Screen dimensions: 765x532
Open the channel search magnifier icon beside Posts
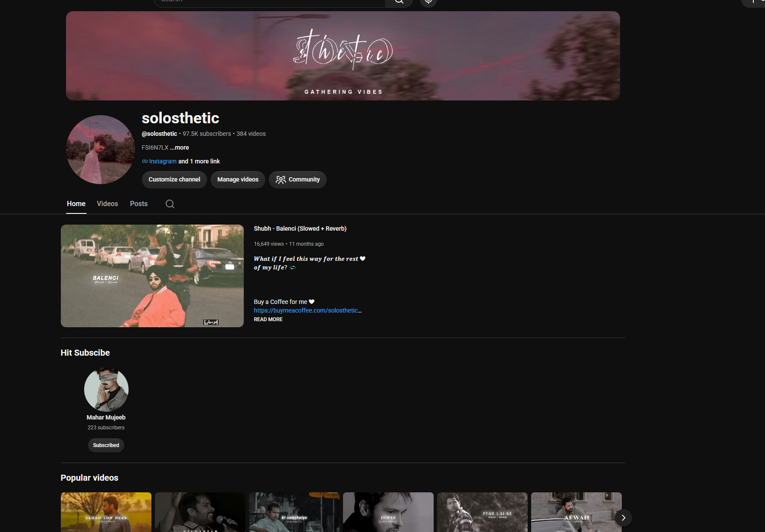click(170, 204)
